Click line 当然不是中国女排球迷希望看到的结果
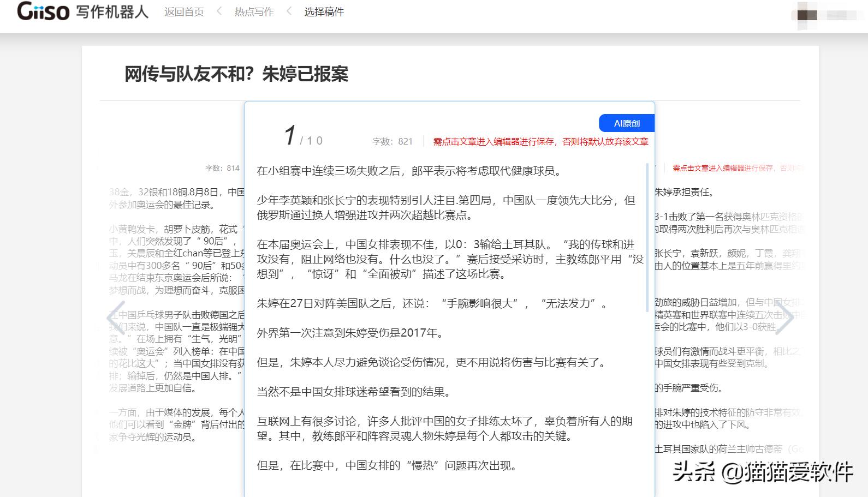 (354, 392)
